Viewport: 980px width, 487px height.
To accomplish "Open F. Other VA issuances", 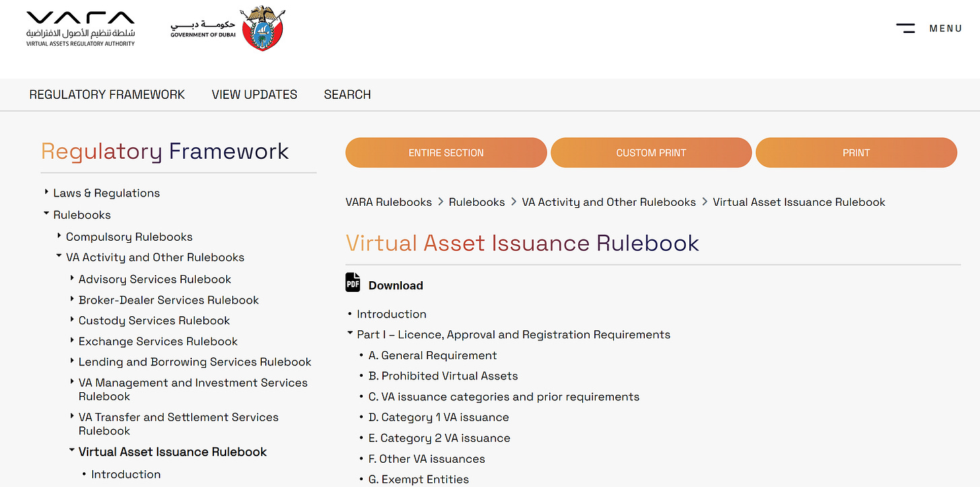I will pyautogui.click(x=427, y=459).
